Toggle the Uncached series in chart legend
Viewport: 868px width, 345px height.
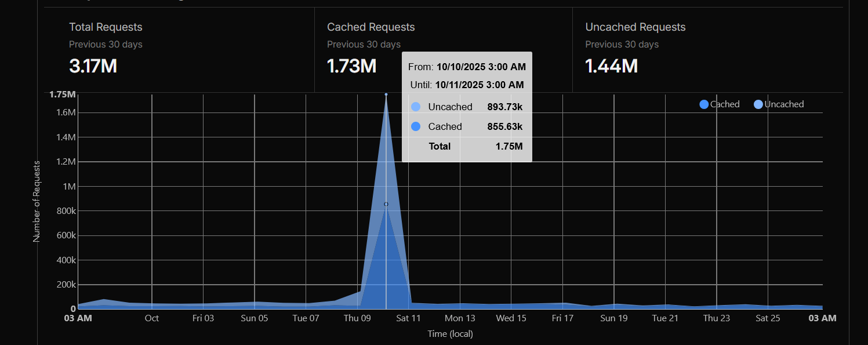tap(779, 104)
